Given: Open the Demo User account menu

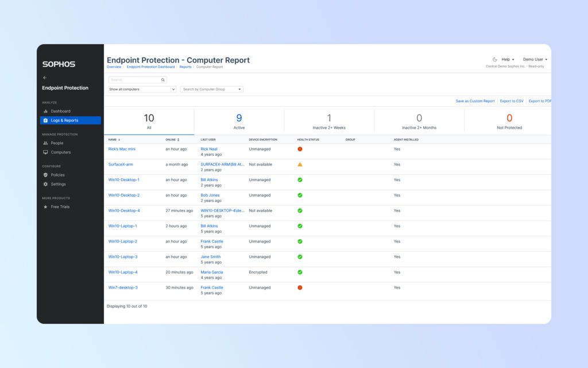Looking at the screenshot, I should pos(535,59).
